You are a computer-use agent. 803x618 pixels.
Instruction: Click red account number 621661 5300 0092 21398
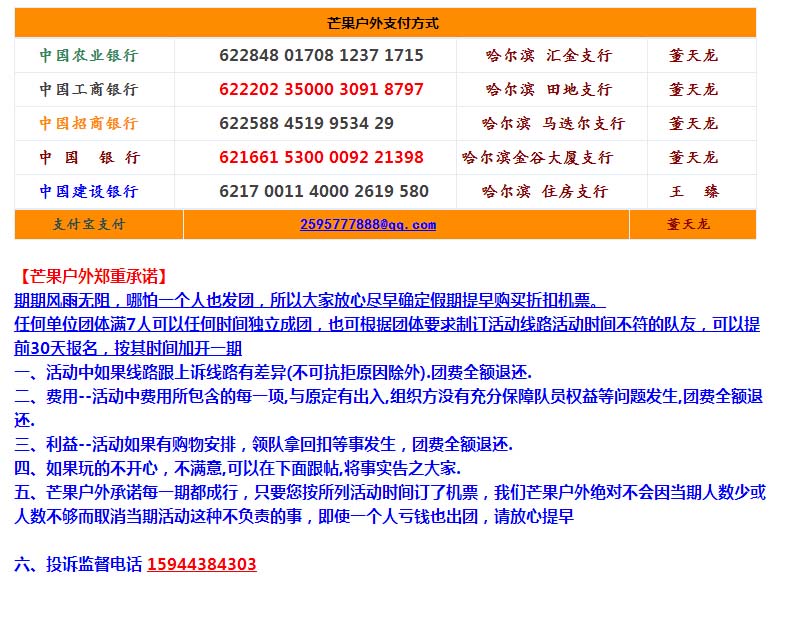point(321,158)
